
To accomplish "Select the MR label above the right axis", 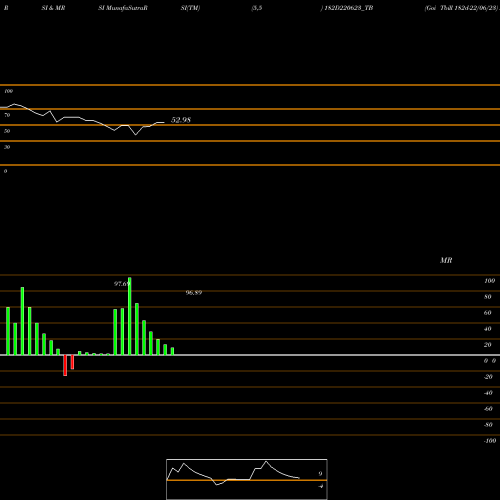I will pyautogui.click(x=446, y=260).
